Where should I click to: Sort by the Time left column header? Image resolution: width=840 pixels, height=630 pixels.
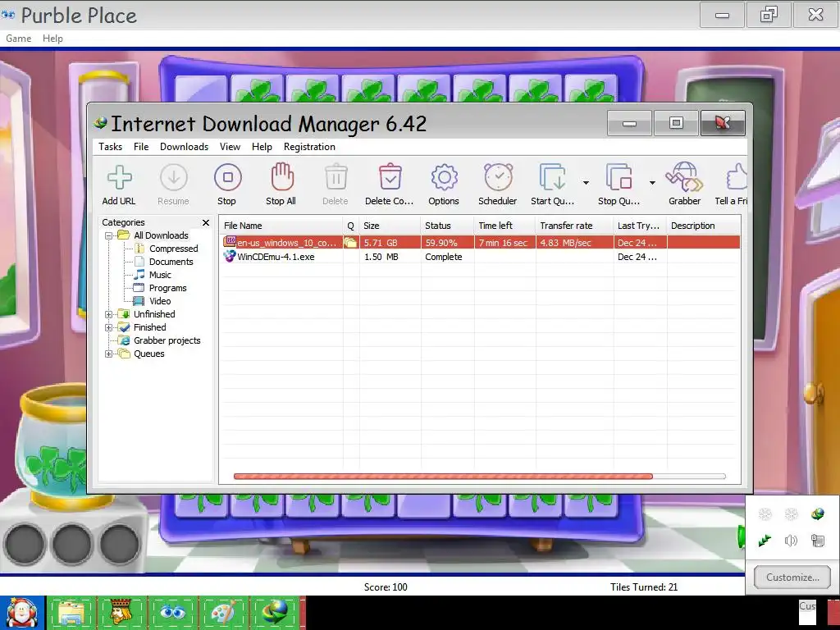click(504, 226)
